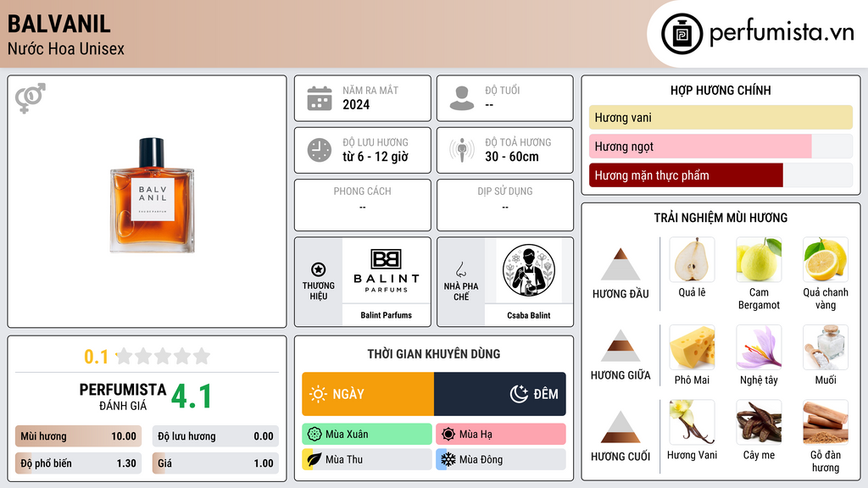Open the Balint Parfums brand link
Screen dimensions: 868x488
coord(387,315)
